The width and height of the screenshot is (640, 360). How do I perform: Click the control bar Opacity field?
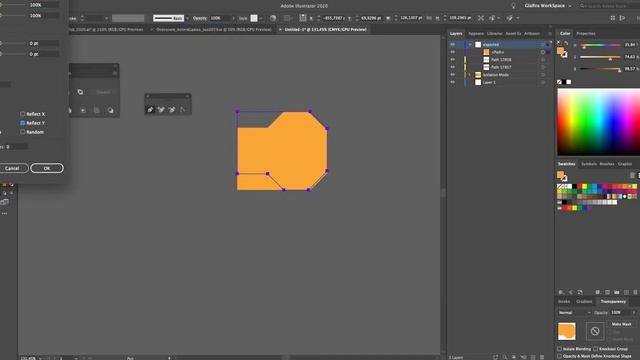(x=220, y=18)
